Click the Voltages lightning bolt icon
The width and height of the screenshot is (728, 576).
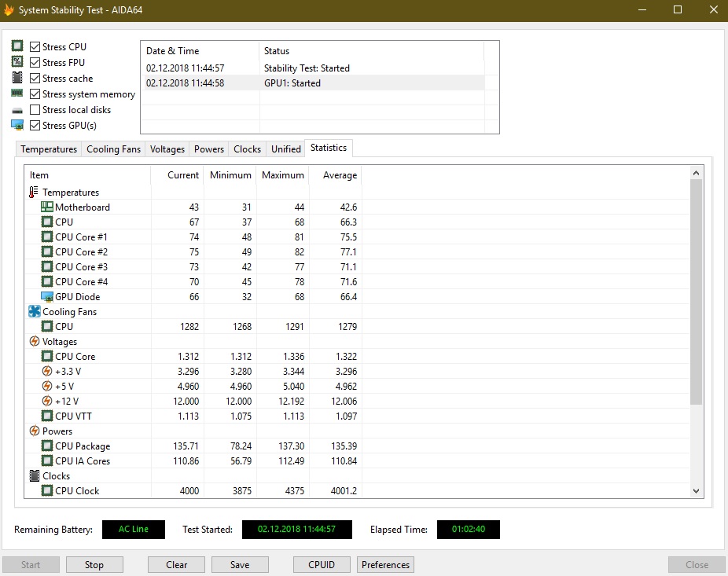(x=35, y=341)
